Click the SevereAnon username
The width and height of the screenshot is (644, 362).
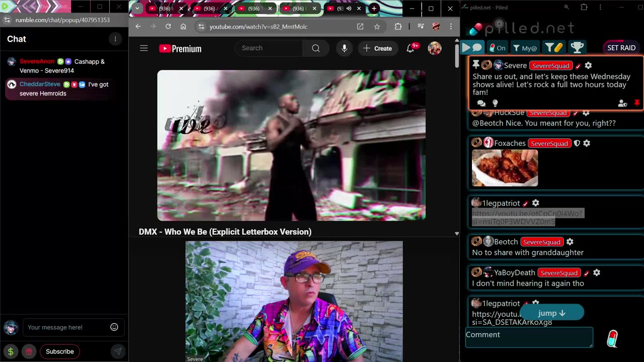pos(37,61)
